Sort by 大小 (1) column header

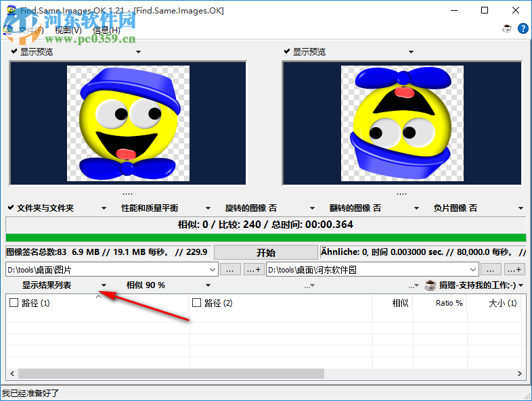494,303
